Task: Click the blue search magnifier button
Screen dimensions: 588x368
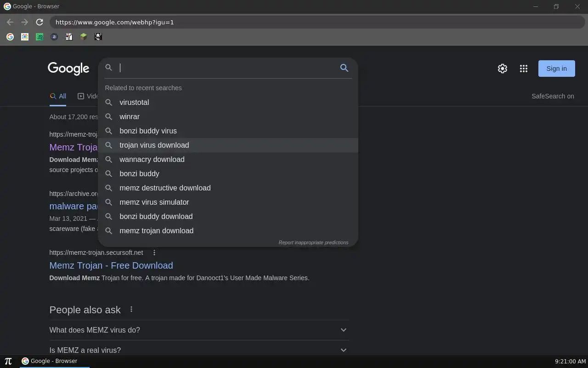Action: [344, 68]
